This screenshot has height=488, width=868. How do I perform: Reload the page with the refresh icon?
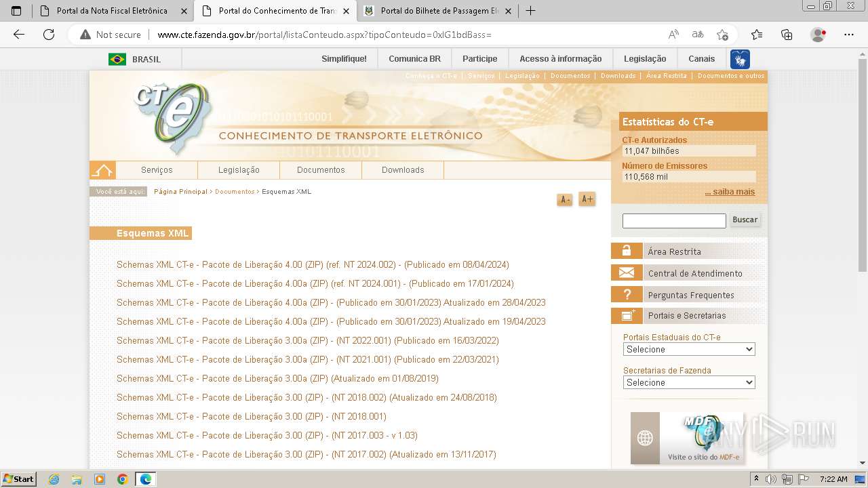[x=49, y=35]
